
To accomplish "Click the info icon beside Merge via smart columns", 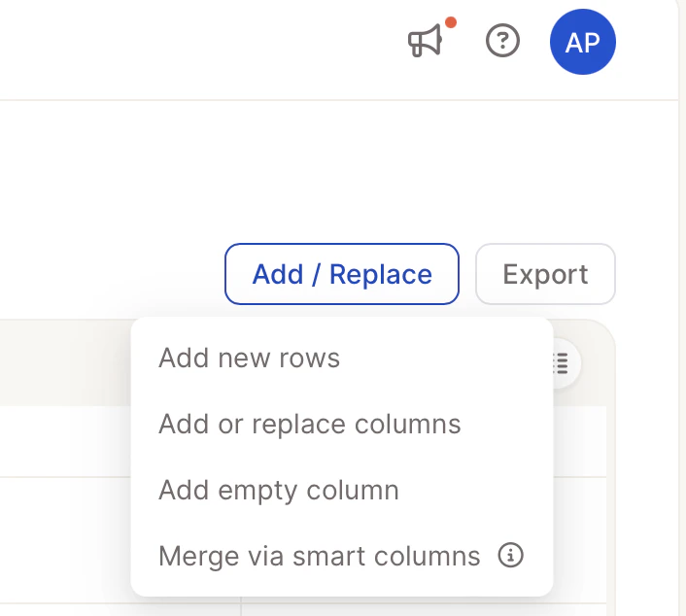I will [x=510, y=555].
